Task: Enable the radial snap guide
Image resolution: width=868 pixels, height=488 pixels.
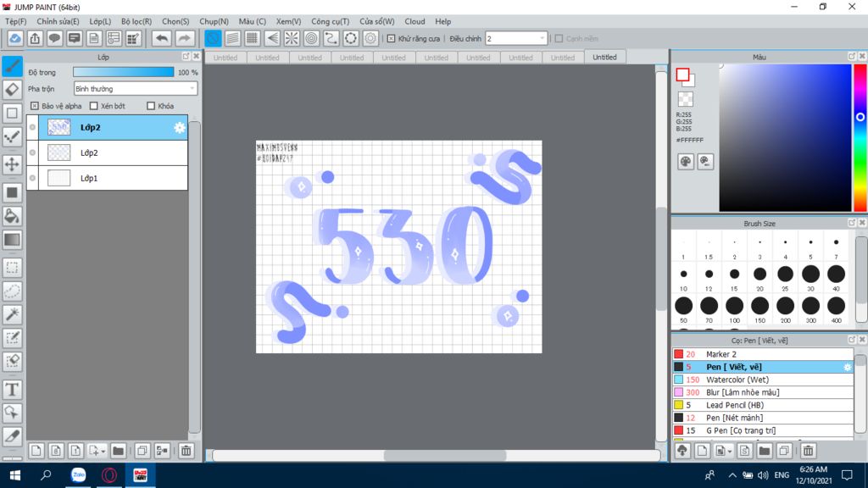Action: point(292,38)
